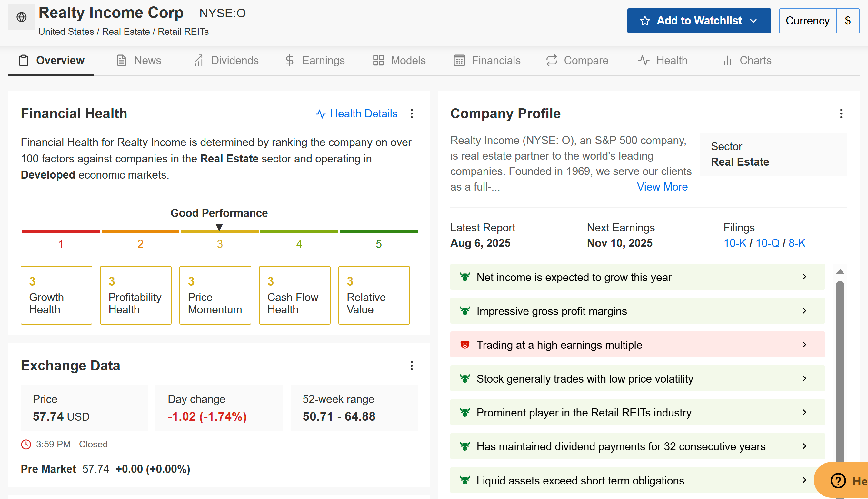The width and height of the screenshot is (868, 499).
Task: Click the document icon next to News
Action: click(x=122, y=60)
